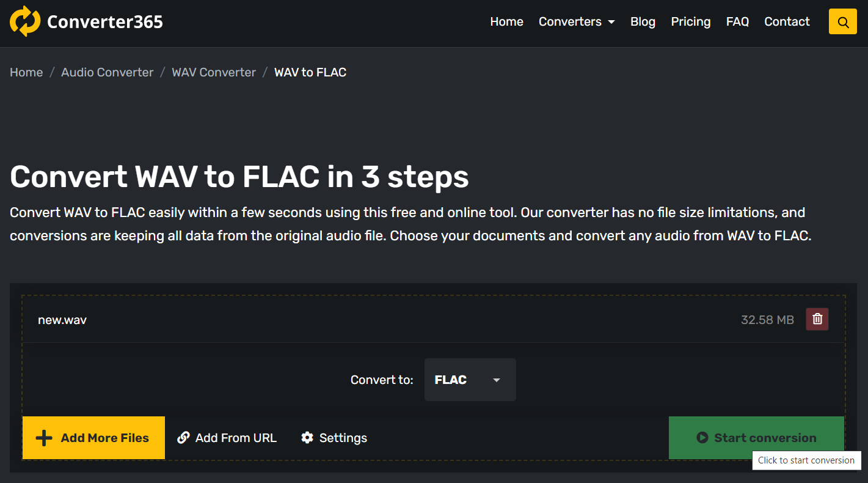Viewport: 868px width, 483px height.
Task: Visit the FAQ page
Action: 737,21
